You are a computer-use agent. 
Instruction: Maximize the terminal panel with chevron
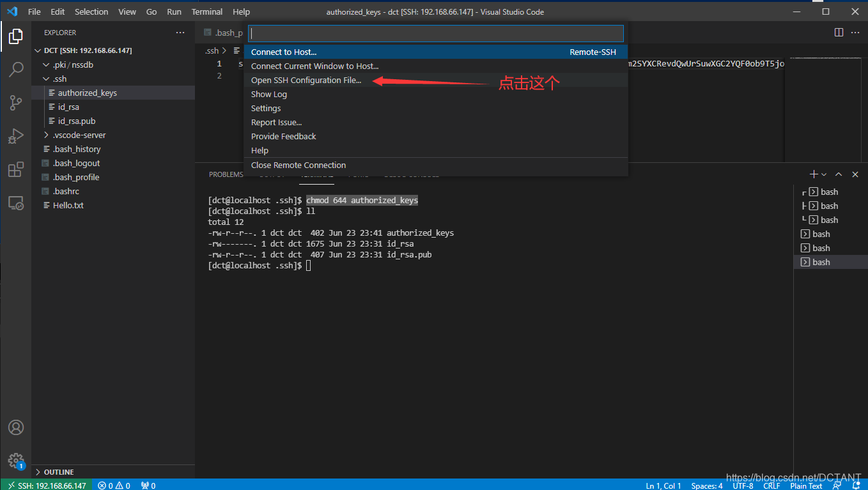coord(839,174)
